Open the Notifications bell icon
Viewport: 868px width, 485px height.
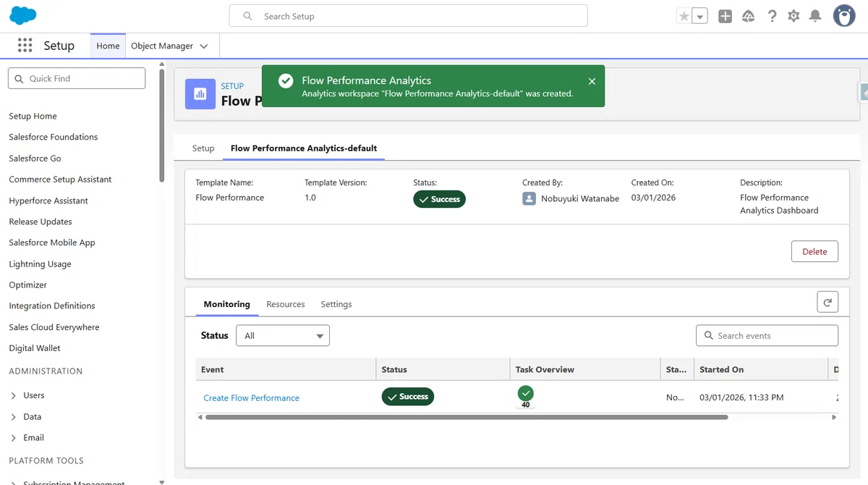[815, 16]
